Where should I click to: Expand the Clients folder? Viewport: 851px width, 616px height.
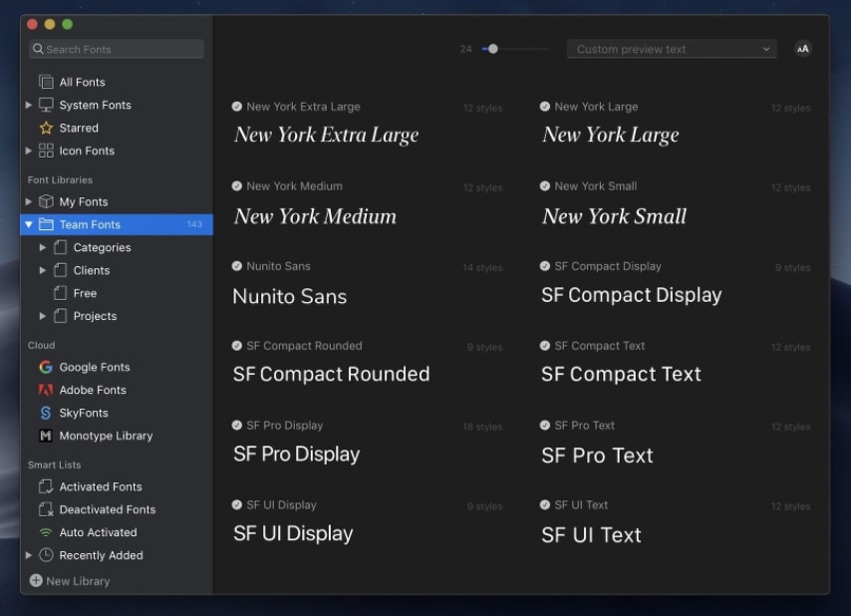click(43, 270)
